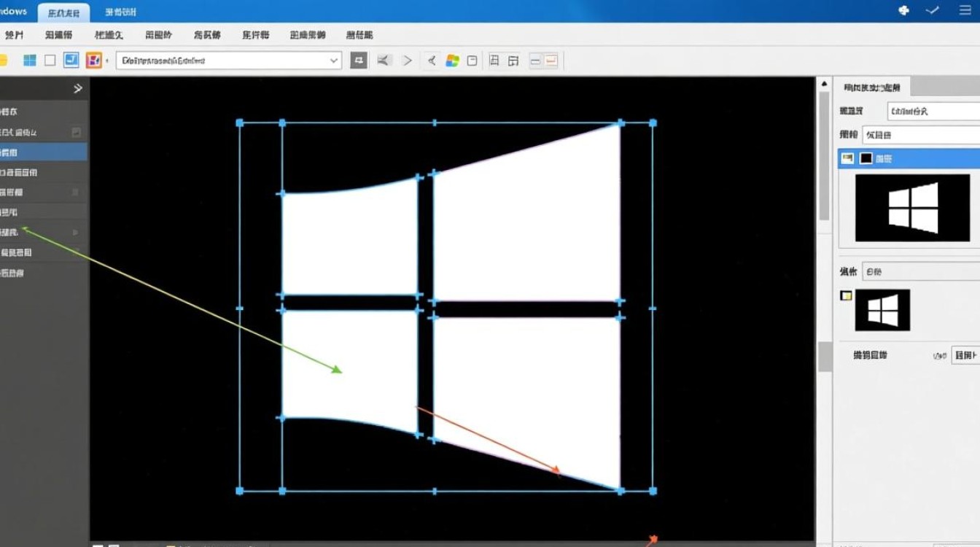Click the Windows logo icon in the toolbar

(29, 61)
